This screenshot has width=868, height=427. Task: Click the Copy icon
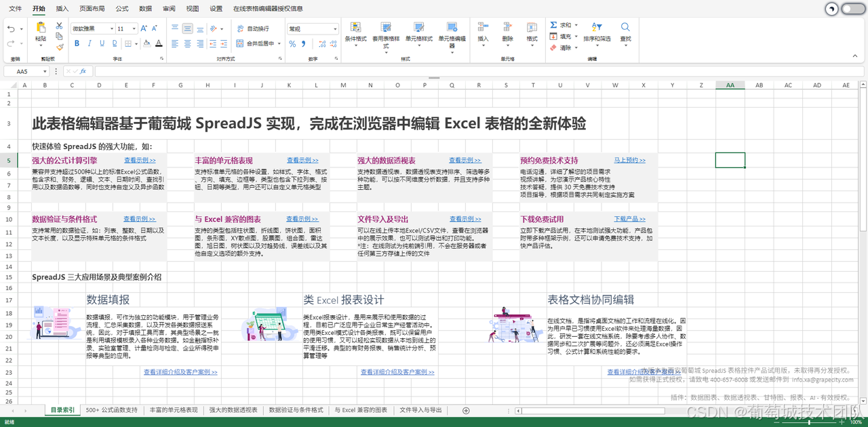(59, 37)
